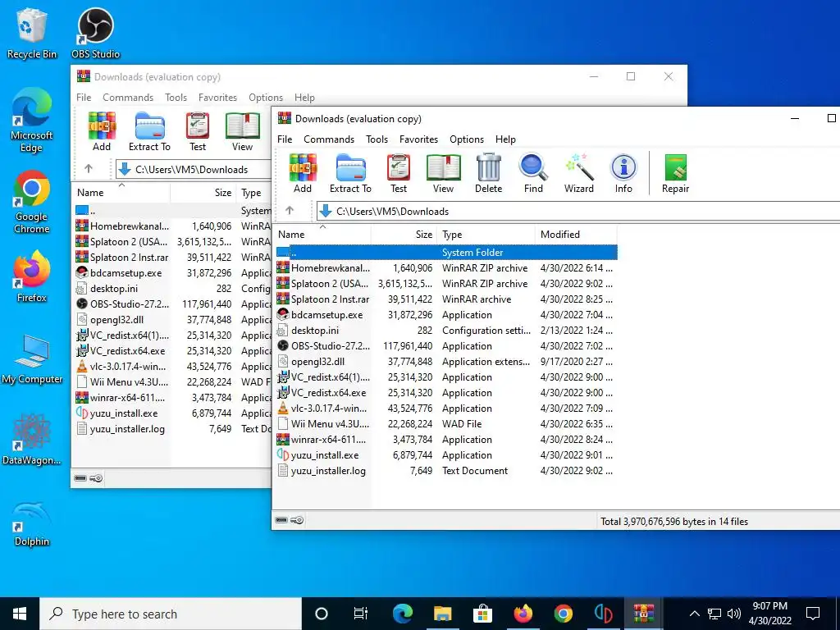
Task: Click View icon in front WinRAR window
Action: [x=443, y=173]
